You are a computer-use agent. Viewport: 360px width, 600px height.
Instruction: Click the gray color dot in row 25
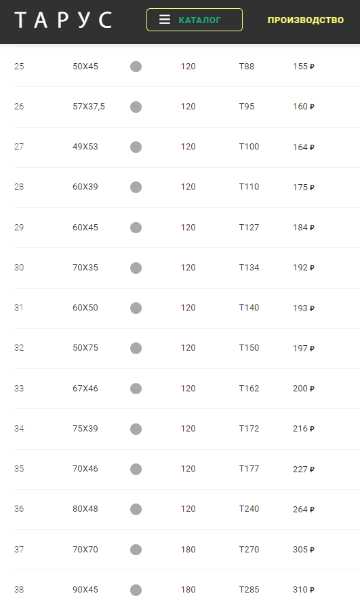136,67
